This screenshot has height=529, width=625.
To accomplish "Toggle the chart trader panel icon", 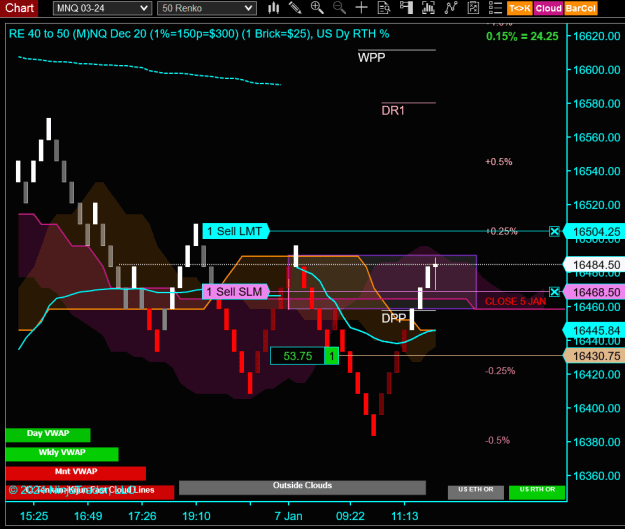I will [406, 8].
